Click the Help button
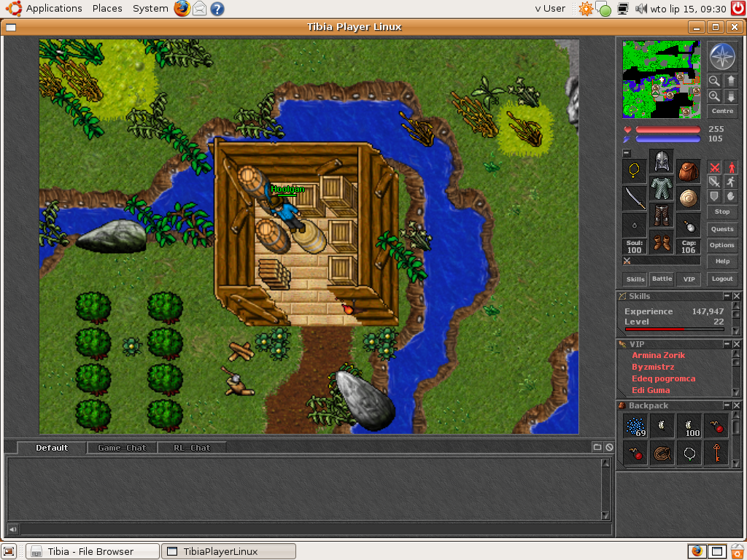747x560 pixels. (x=722, y=262)
